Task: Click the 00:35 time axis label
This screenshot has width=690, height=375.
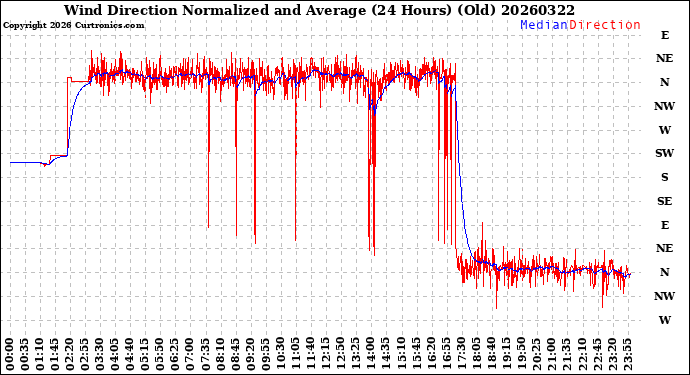Action: pyautogui.click(x=25, y=355)
